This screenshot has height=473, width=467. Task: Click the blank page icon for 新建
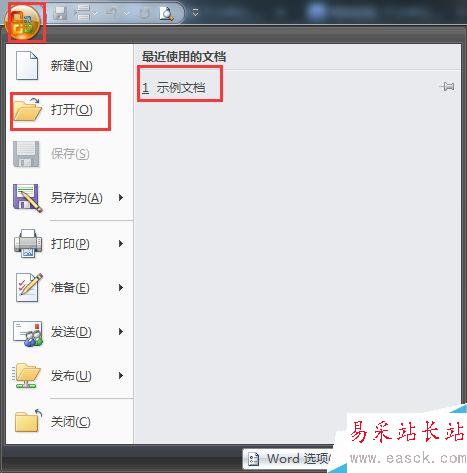coord(27,66)
